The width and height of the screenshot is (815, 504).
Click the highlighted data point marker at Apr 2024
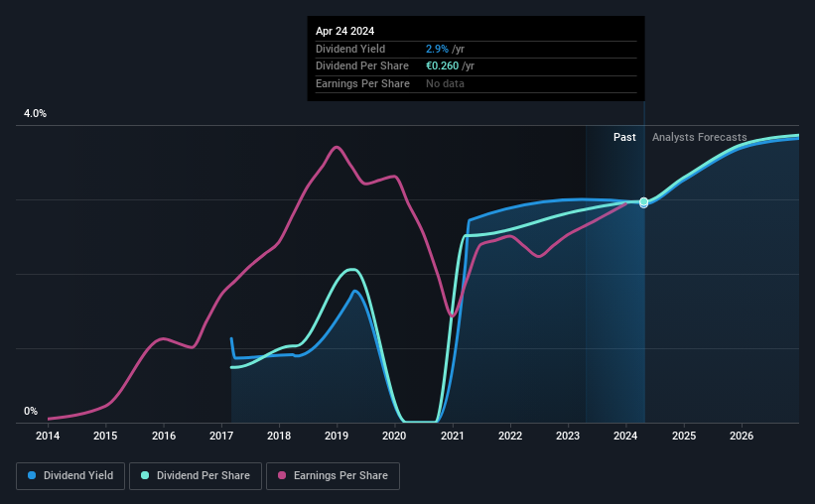643,202
